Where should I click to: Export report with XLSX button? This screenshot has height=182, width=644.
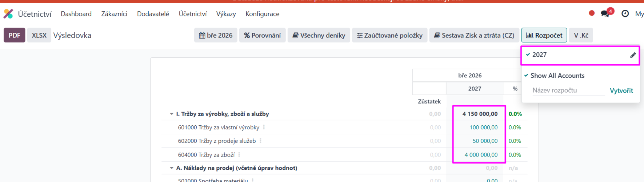point(39,35)
